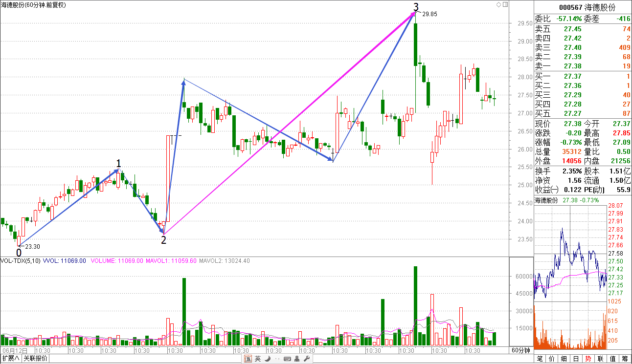Viewport: 632px width, 364px height.
Task: Click the 流通 value 1.50亿
Action: pos(620,180)
